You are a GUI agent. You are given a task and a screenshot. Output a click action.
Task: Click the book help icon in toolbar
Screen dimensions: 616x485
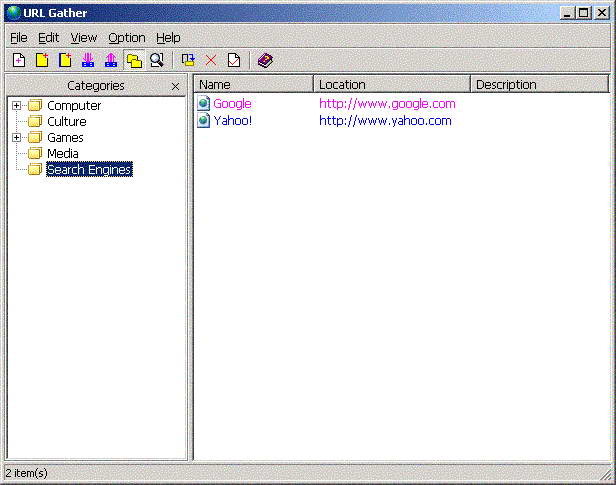(264, 61)
